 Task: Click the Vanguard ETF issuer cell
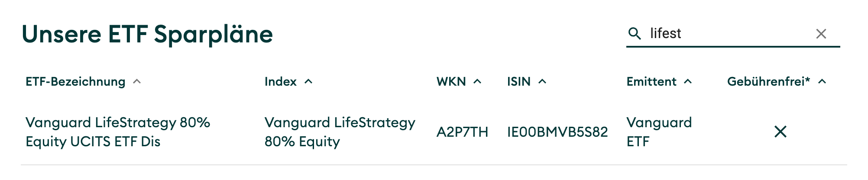pos(659,132)
